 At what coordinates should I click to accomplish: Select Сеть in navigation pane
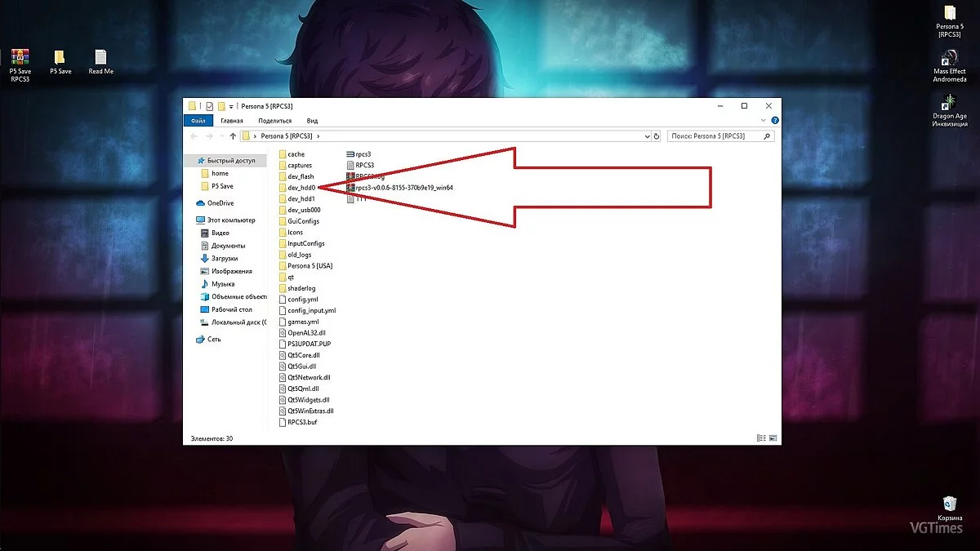(208, 339)
